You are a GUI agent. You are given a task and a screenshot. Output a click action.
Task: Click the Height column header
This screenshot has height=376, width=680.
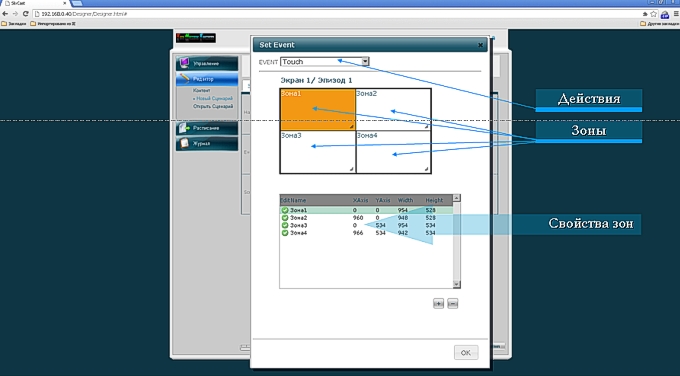[434, 200]
